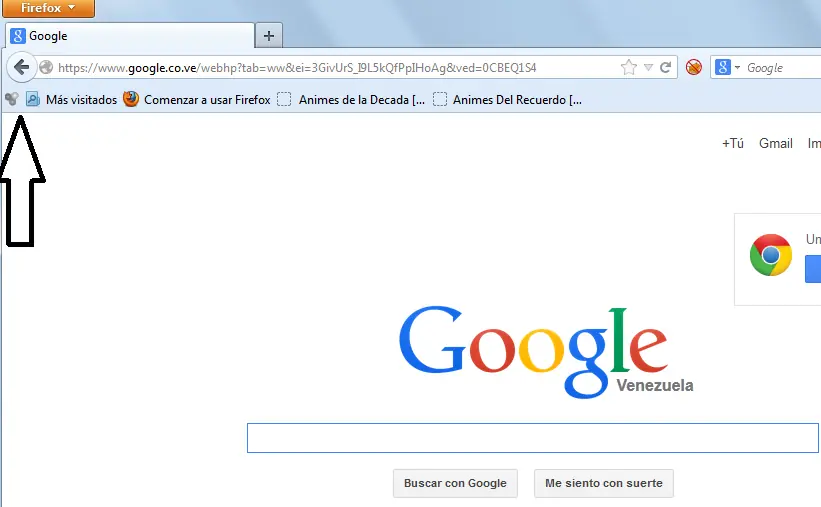Select the Google tab

[130, 36]
